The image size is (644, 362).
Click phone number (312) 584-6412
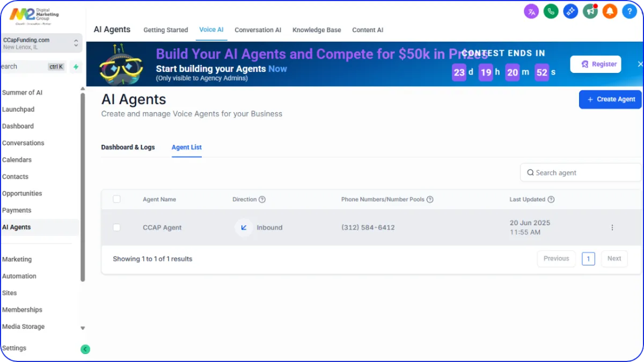tap(368, 227)
